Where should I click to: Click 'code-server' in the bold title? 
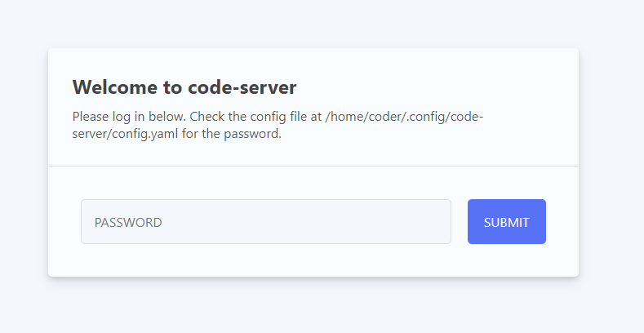point(242,87)
